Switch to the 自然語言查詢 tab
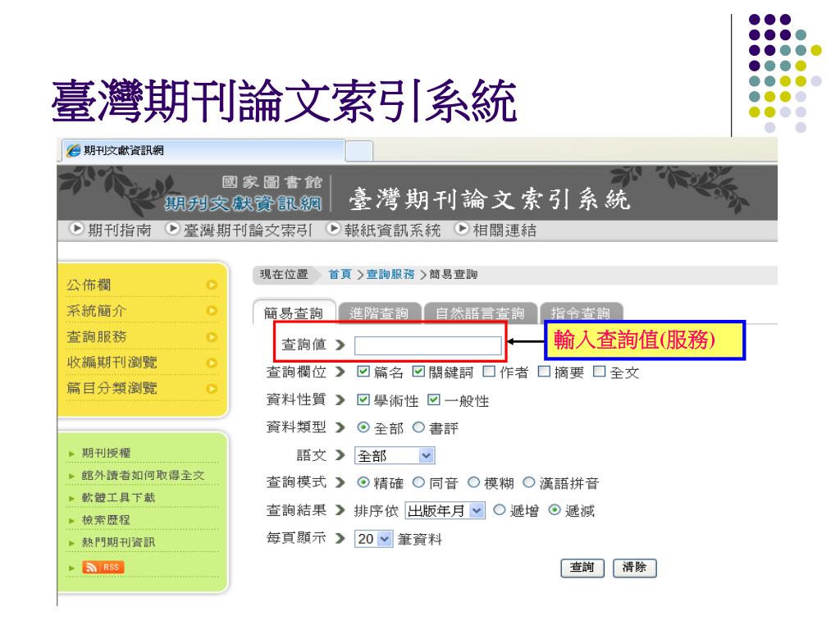 [480, 313]
